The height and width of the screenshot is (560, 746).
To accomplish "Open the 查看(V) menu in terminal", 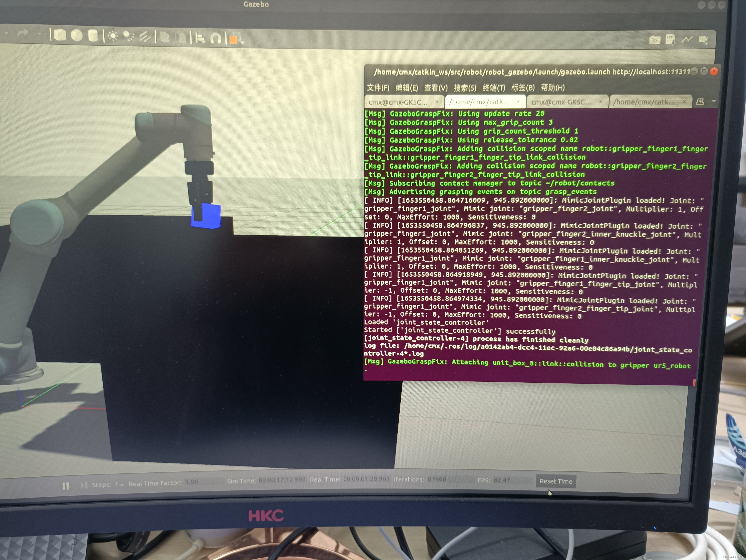I will click(436, 88).
